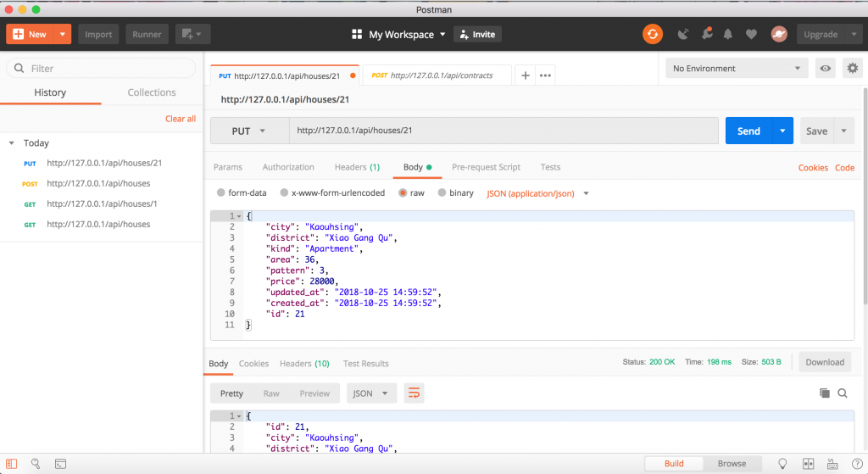868x474 pixels.
Task: Open the wrench settings icon in header
Action: point(707,34)
